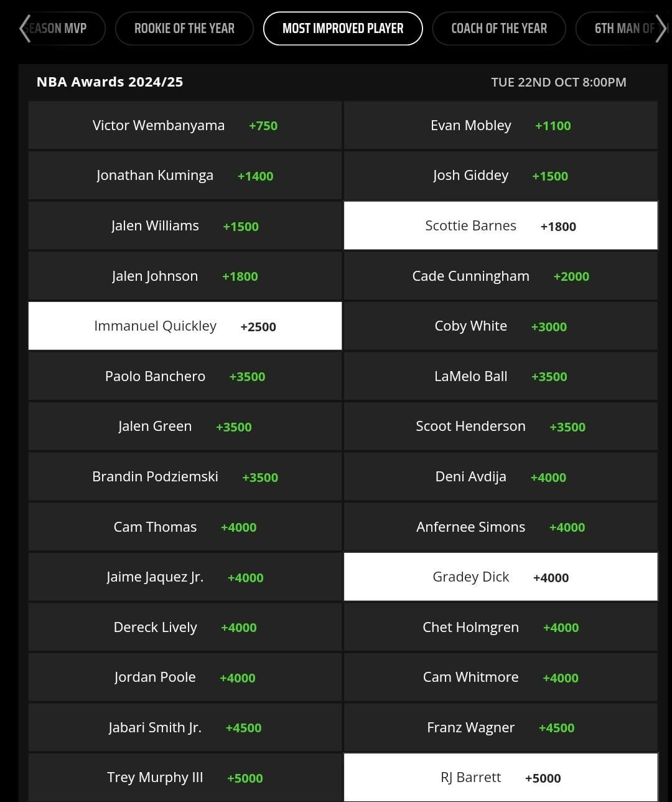Toggle off the RJ Barrett +5000 bet

tap(501, 778)
